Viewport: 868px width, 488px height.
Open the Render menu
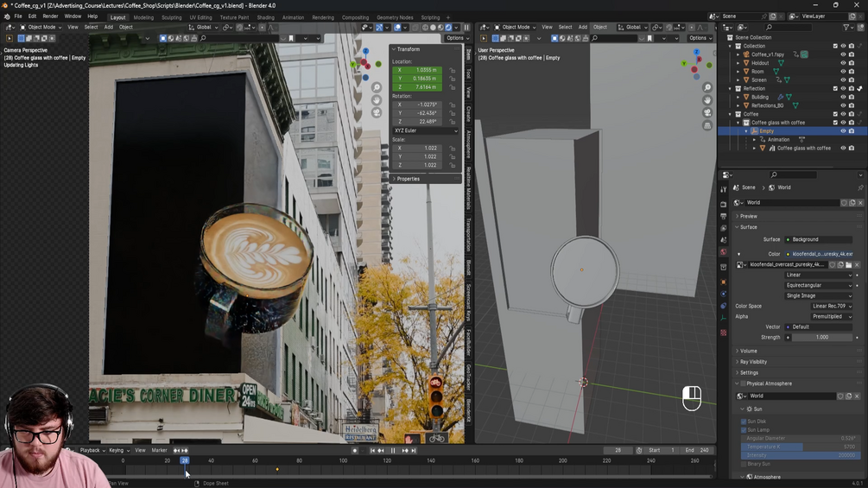[50, 16]
